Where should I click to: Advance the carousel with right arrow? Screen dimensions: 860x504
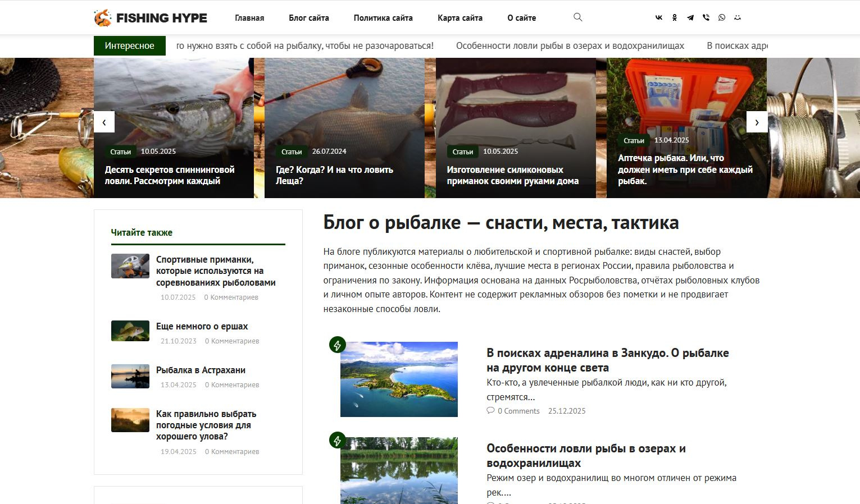[x=757, y=122]
